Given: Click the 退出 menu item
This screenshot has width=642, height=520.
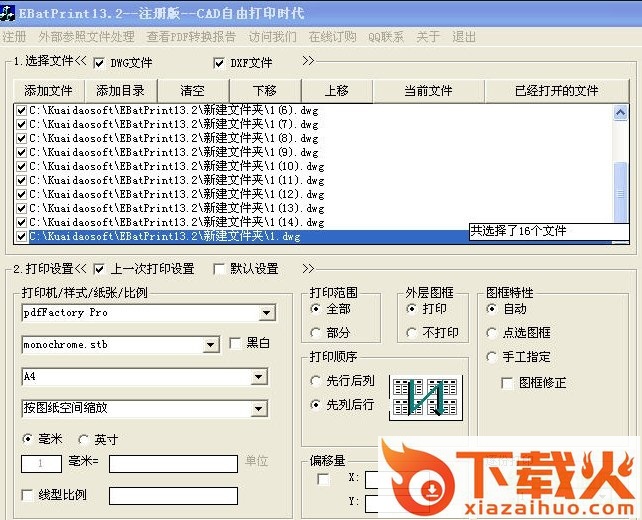Looking at the screenshot, I should click(x=464, y=37).
